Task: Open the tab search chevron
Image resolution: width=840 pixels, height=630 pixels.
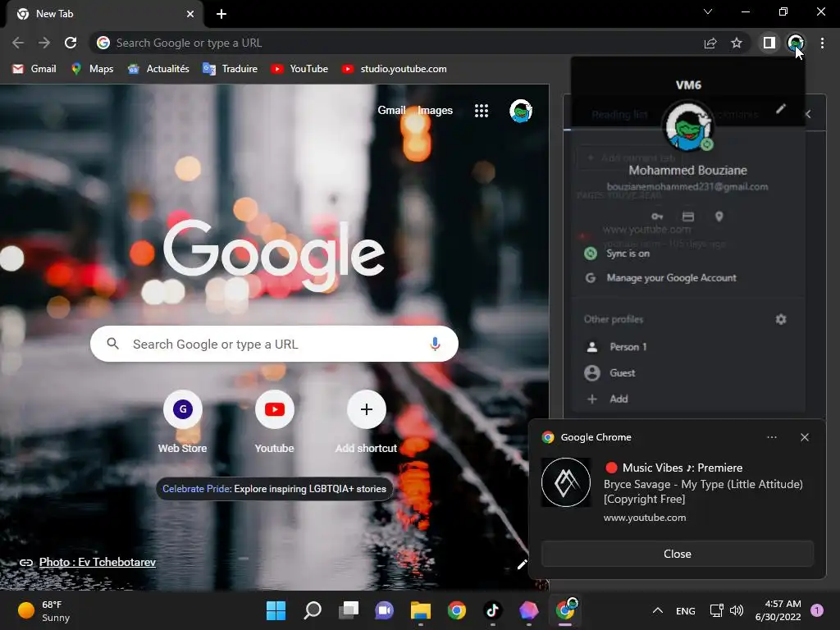Action: point(708,11)
